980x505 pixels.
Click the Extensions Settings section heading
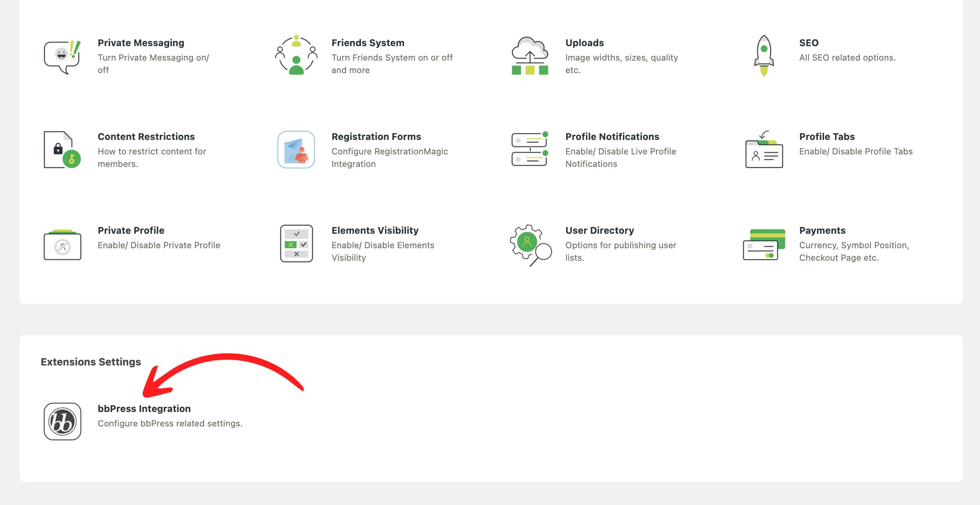(x=91, y=362)
